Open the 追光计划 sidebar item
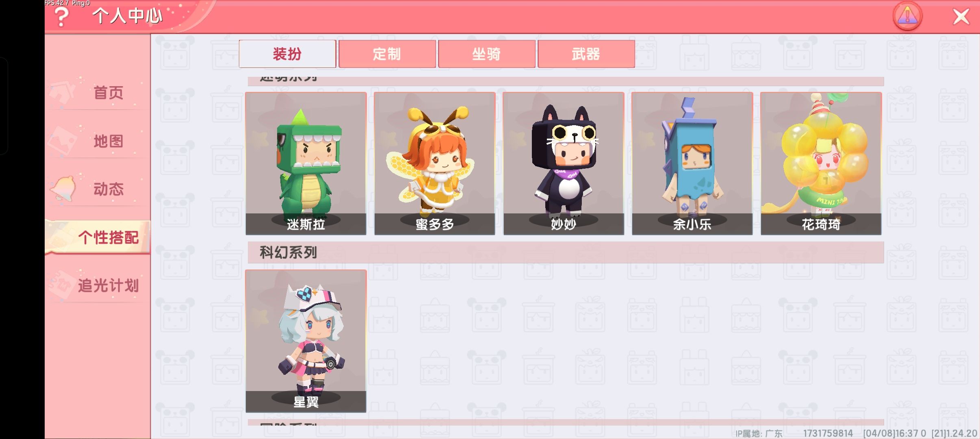 point(98,285)
